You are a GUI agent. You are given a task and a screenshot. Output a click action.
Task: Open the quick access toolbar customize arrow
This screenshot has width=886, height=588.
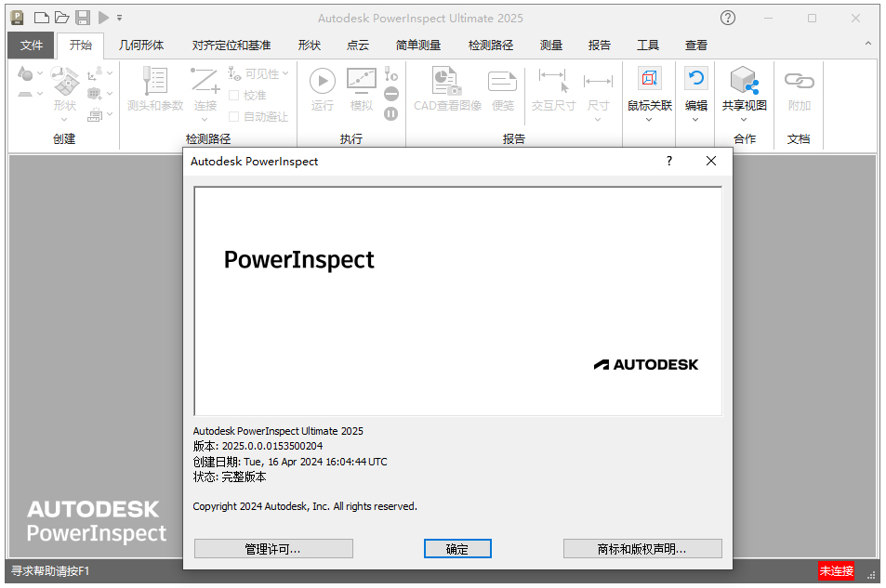click(119, 18)
